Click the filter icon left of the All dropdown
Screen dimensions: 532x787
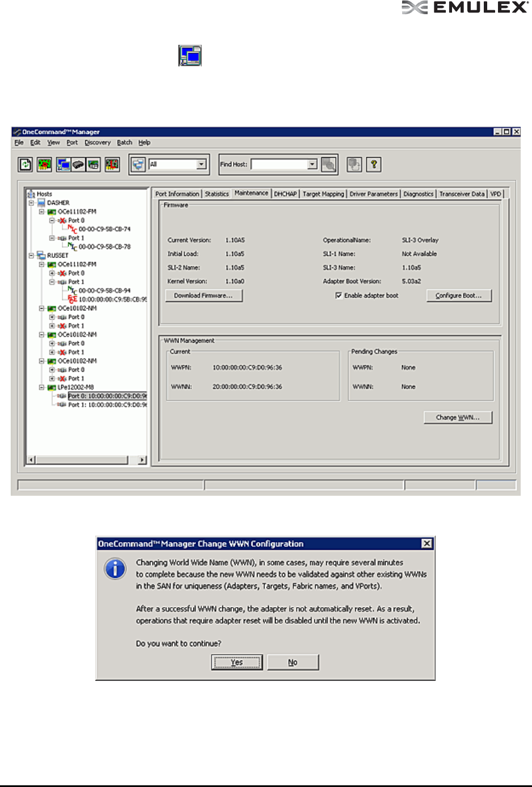pos(138,165)
